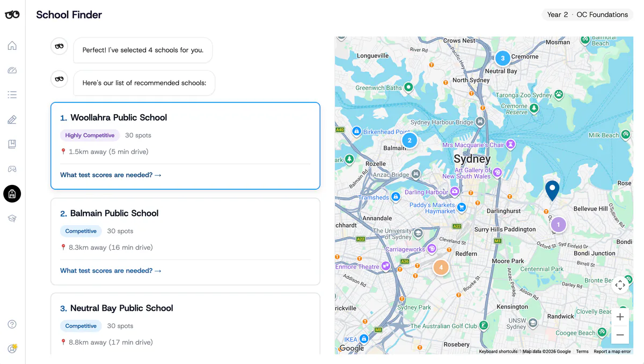
Task: Open the help question mark icon
Action: [x=12, y=324]
